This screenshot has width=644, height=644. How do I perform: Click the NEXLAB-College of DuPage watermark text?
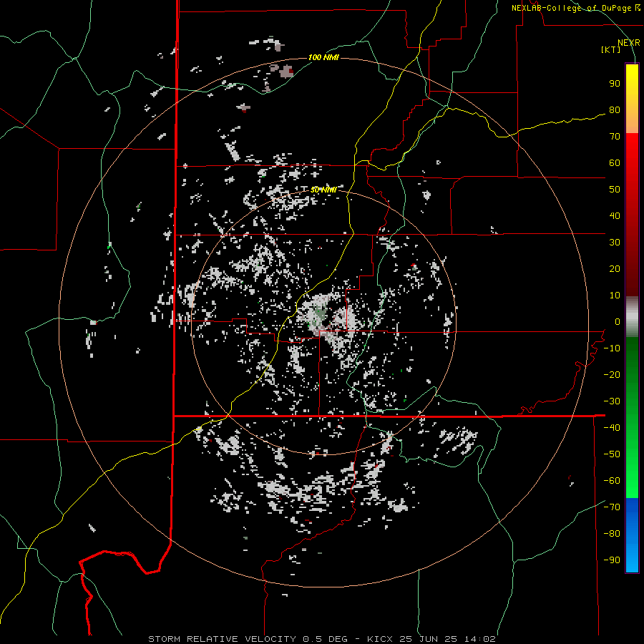click(x=575, y=8)
